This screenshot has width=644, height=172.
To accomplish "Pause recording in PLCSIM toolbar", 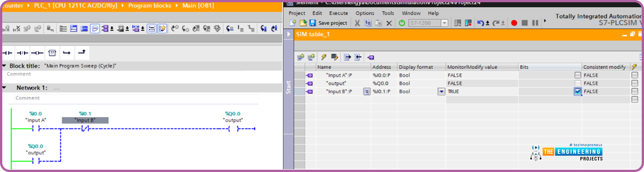I will [535, 23].
